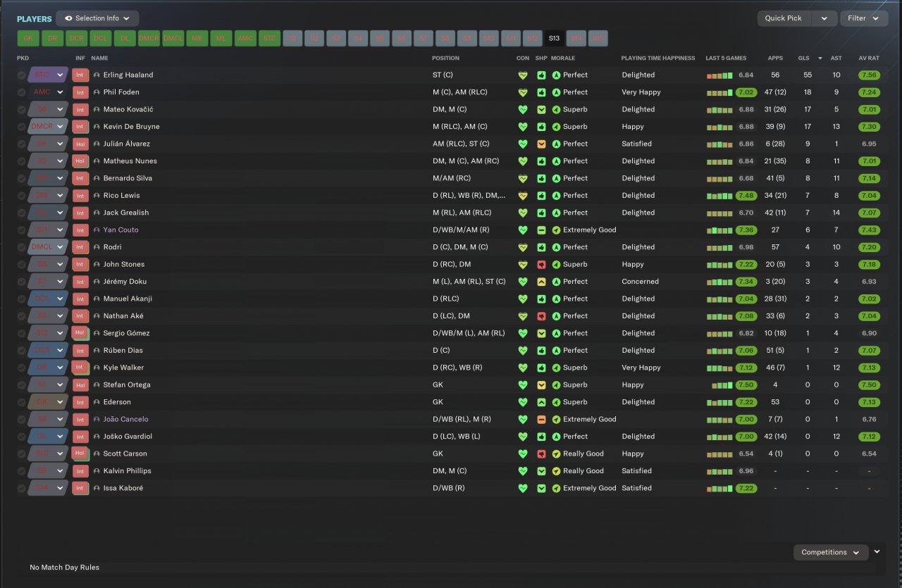Open Haaland's STC picked position dropdown

48,75
